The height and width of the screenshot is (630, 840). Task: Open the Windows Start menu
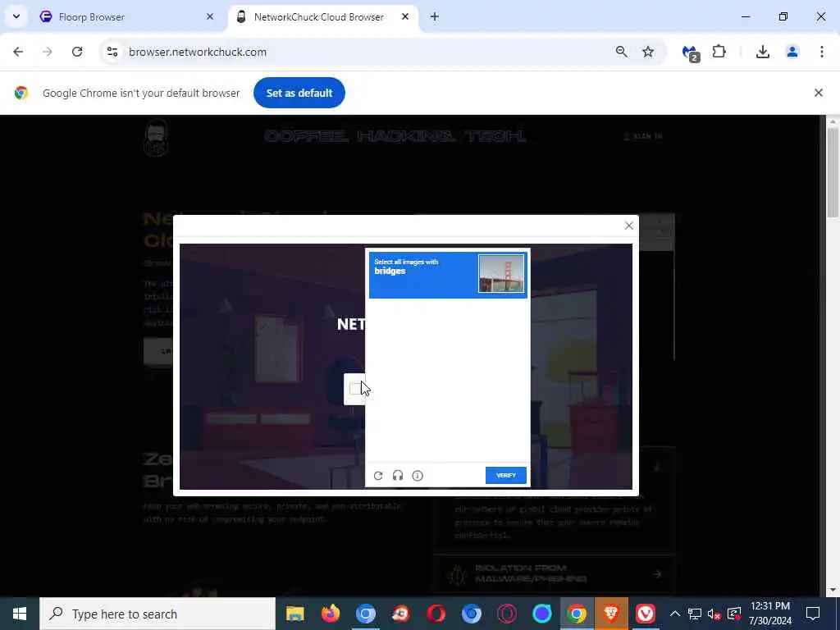point(20,614)
